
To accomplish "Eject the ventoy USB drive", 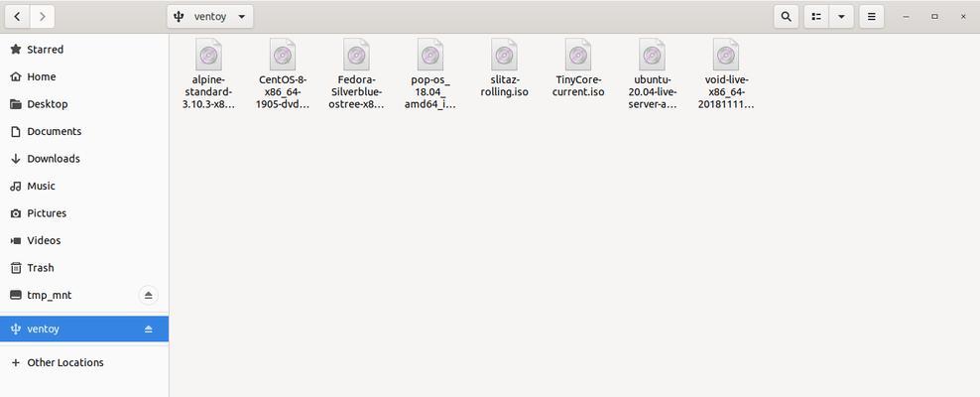I will tap(148, 329).
